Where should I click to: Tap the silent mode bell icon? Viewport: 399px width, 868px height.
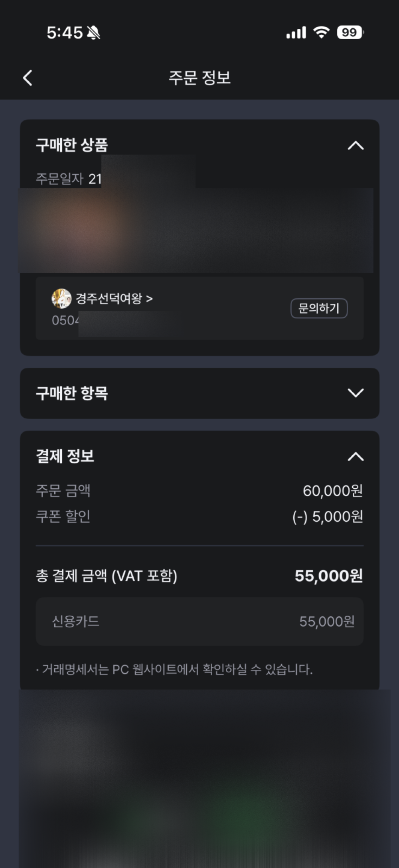coord(93,33)
